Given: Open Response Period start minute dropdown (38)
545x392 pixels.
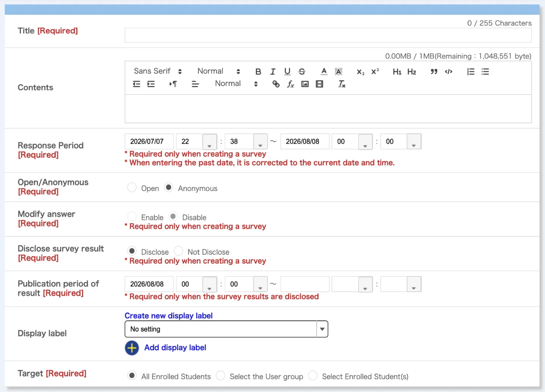Looking at the screenshot, I should pos(260,142).
